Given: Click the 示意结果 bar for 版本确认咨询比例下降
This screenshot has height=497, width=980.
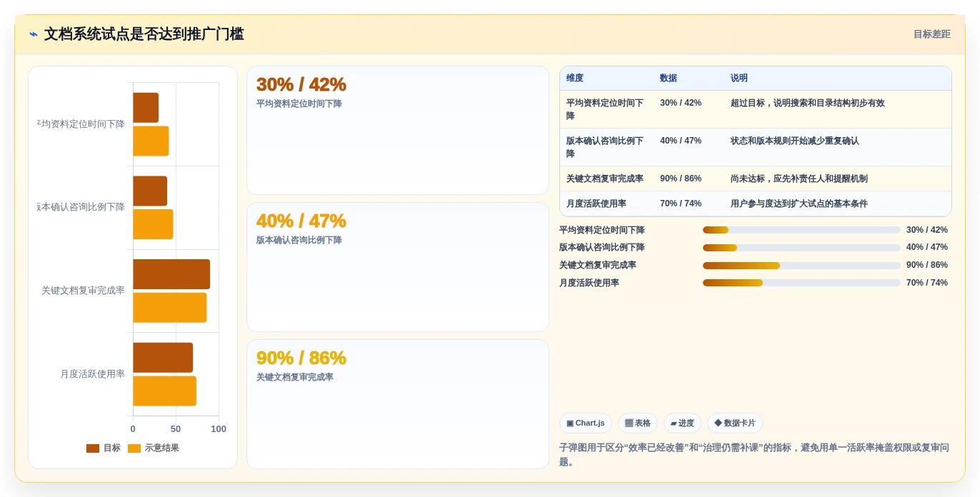Looking at the screenshot, I should click(x=153, y=224).
